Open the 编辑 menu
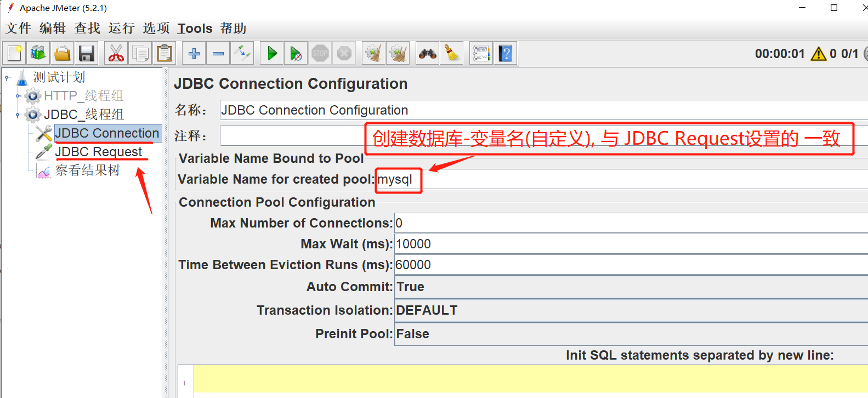This screenshot has height=398, width=868. pyautogui.click(x=53, y=29)
